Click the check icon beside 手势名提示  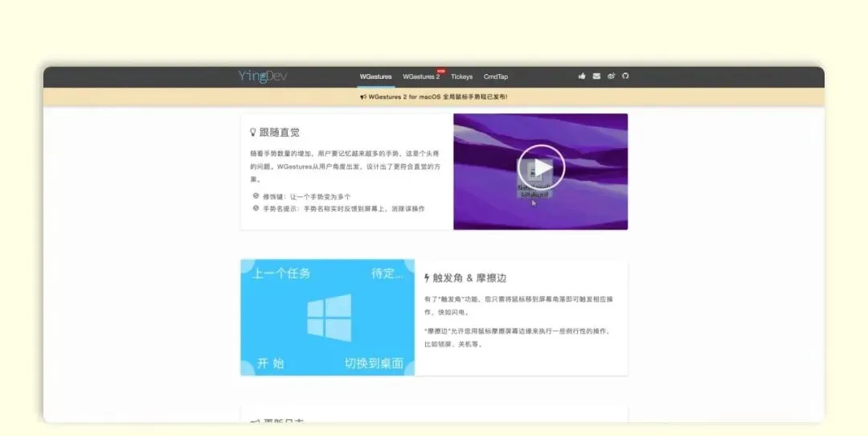tap(256, 208)
